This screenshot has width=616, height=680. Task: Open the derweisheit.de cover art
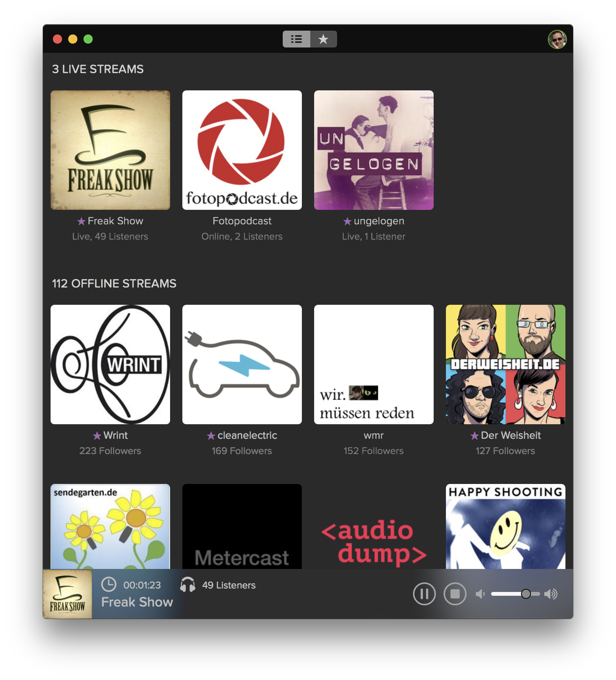click(506, 365)
